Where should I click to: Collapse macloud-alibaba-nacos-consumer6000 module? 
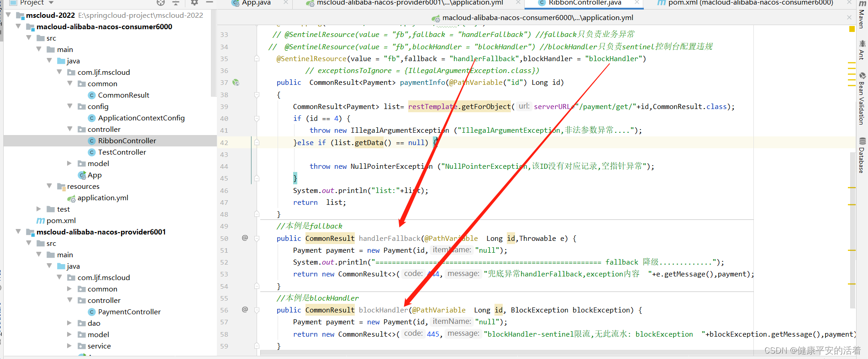(x=18, y=26)
